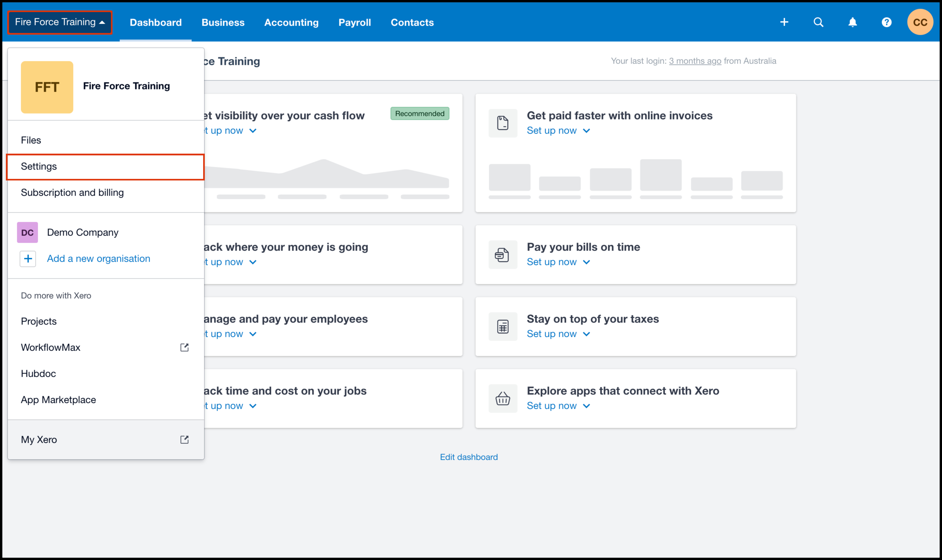This screenshot has height=560, width=942.
Task: Click the 3 months ago login link
Action: tap(695, 61)
